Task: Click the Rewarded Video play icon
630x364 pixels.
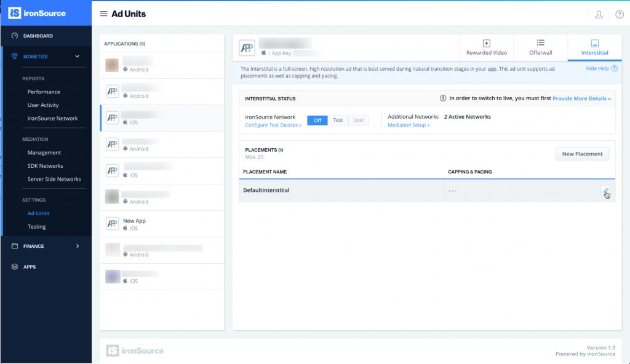Action: click(486, 43)
